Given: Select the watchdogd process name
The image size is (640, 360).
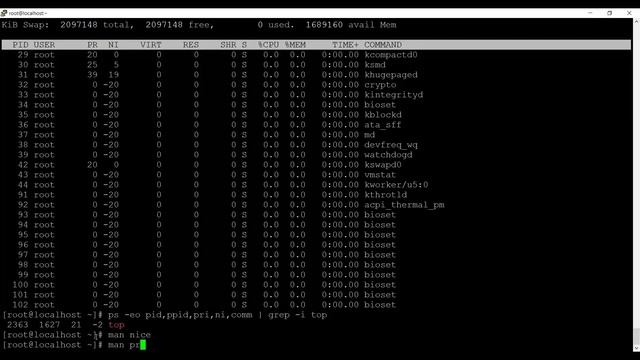Looking at the screenshot, I should tap(389, 155).
